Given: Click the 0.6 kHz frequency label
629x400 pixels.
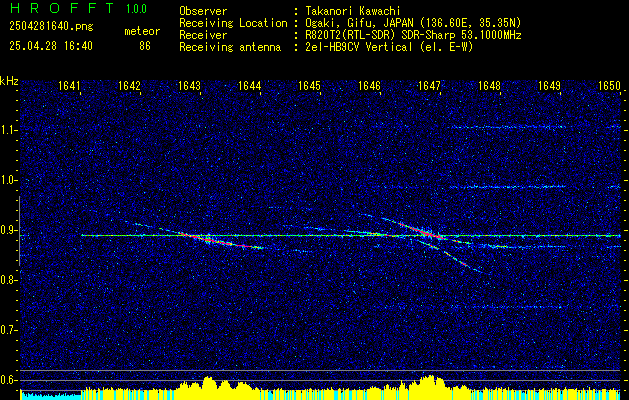Looking at the screenshot, I should click(9, 380).
